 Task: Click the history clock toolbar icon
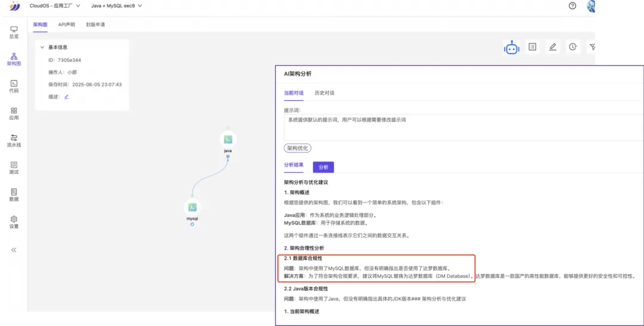(x=573, y=47)
